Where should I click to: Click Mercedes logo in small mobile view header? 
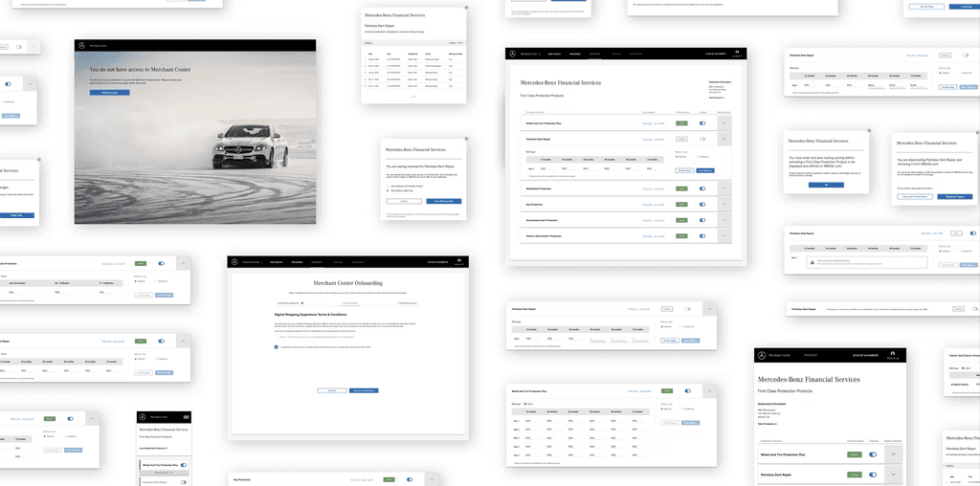click(143, 417)
